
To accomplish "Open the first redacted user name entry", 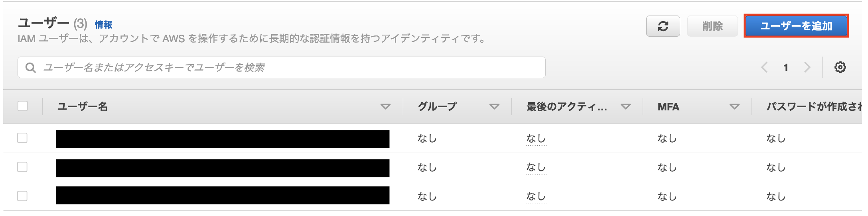I will point(223,139).
